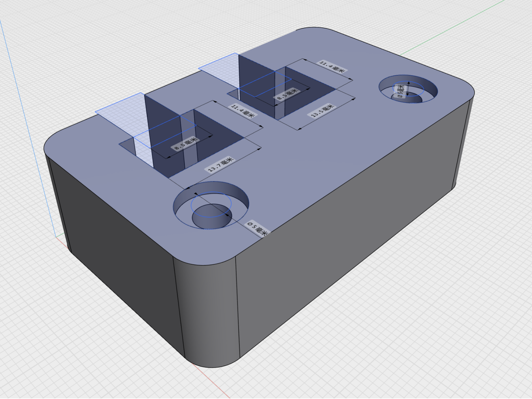Select the Ø5毫米 label with the diagonal leader line
532x399 pixels.
tap(257, 229)
